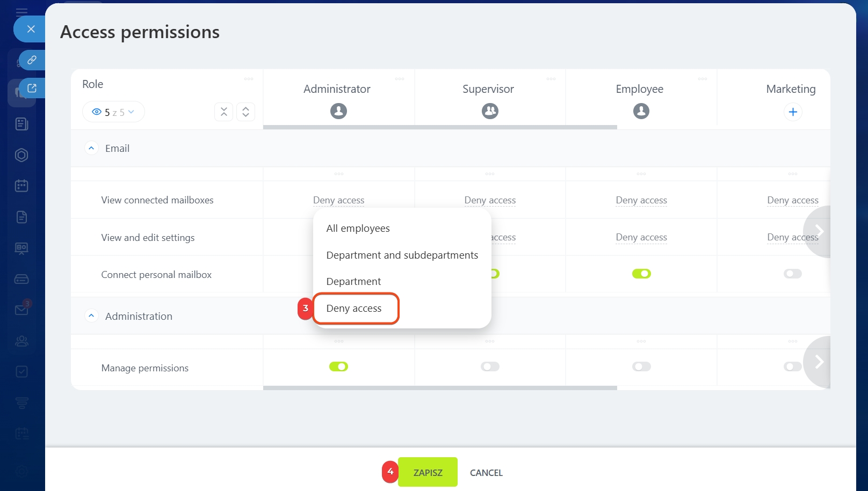Enable Manage permissions for Supervisor

pyautogui.click(x=490, y=367)
